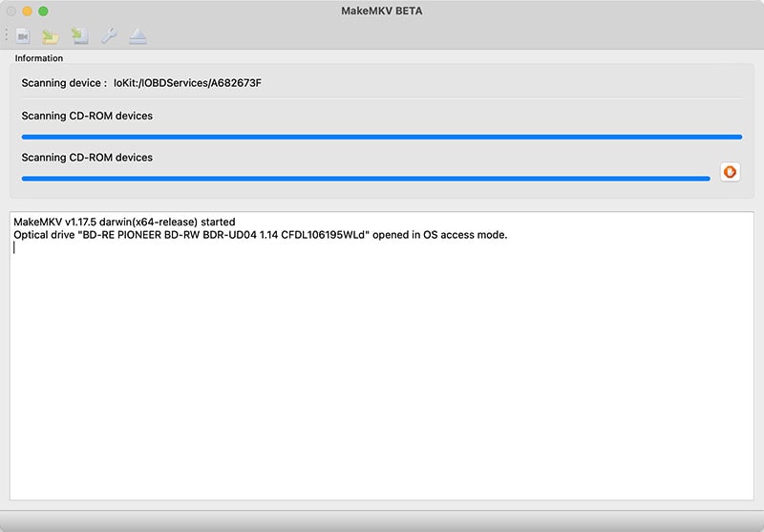
Task: Click the upper Scanning CD-ROM devices progress bar
Action: pos(381,137)
